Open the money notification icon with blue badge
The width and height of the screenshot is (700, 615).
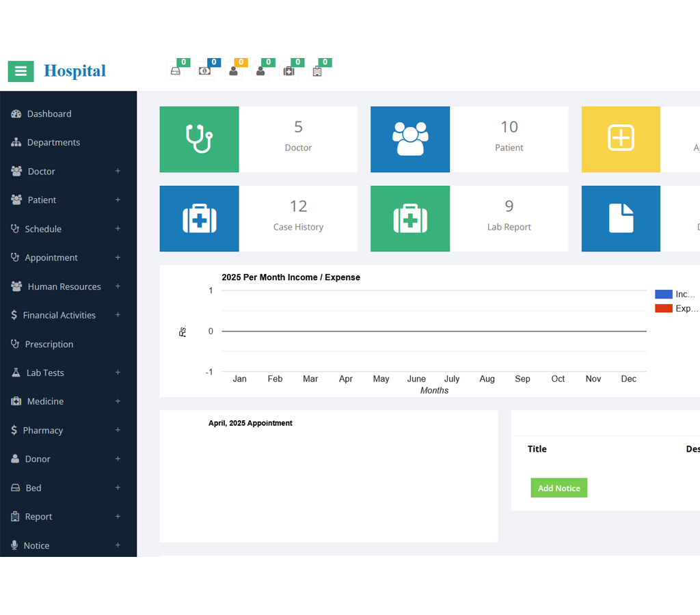point(204,71)
